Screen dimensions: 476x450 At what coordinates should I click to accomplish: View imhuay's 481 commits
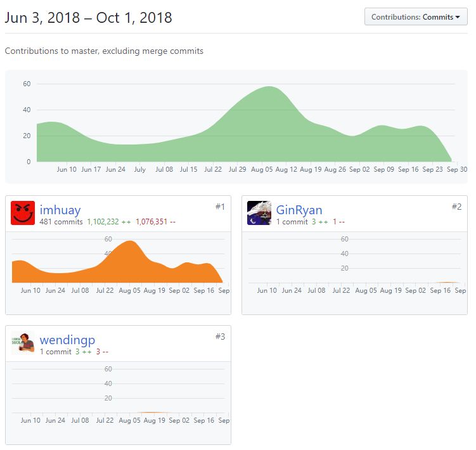(x=61, y=222)
